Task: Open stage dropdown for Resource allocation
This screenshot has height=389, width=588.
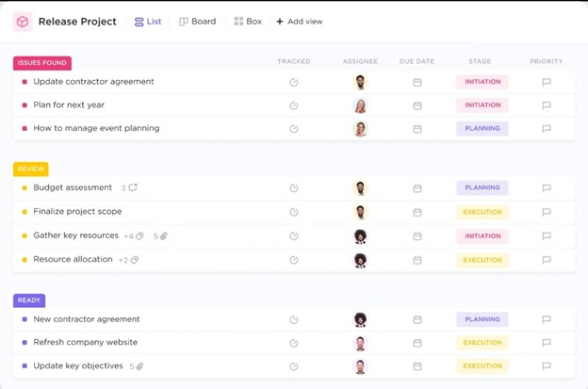Action: [x=482, y=260]
